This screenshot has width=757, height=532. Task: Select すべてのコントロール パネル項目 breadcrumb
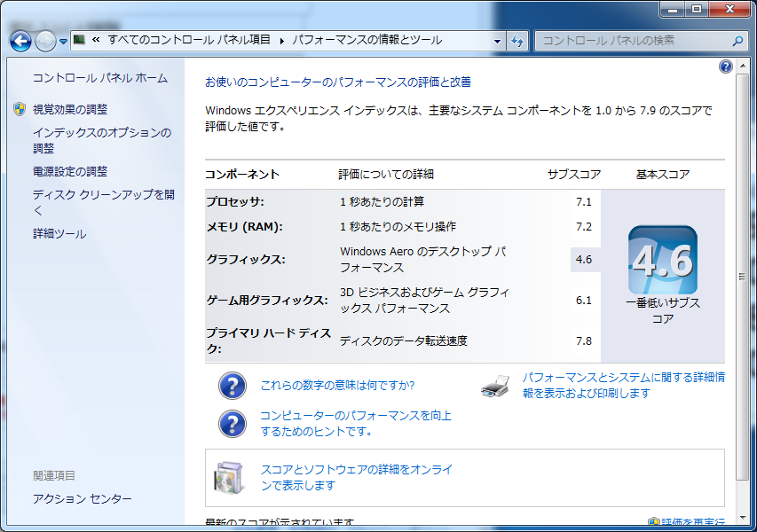pos(189,40)
